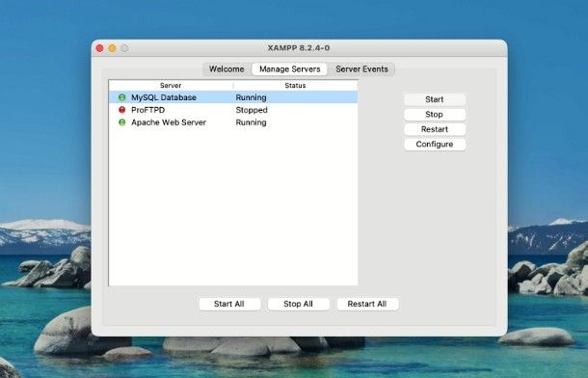588x378 pixels.
Task: Open the Manage Servers tab
Action: pos(289,69)
